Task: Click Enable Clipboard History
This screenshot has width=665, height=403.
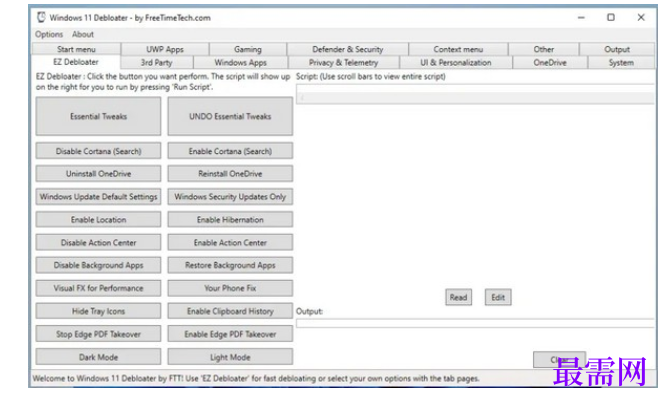Action: pyautogui.click(x=230, y=311)
